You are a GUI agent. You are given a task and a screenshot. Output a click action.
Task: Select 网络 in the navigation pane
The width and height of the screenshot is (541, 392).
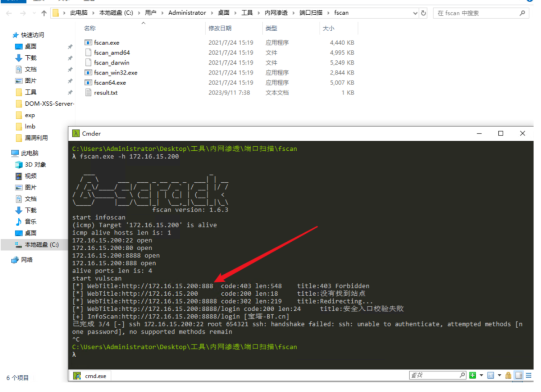tap(27, 260)
